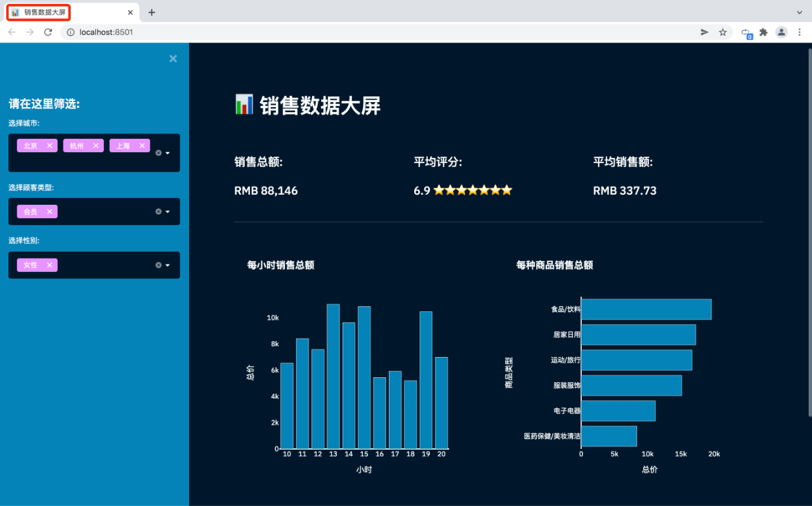
Task: Remove 女性 tag from gender filter
Action: tap(49, 265)
